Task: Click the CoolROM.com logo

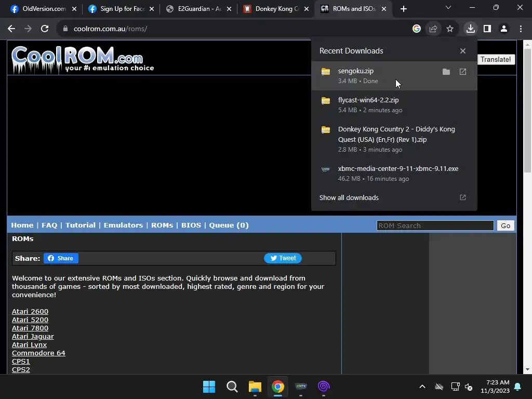Action: coord(83,59)
